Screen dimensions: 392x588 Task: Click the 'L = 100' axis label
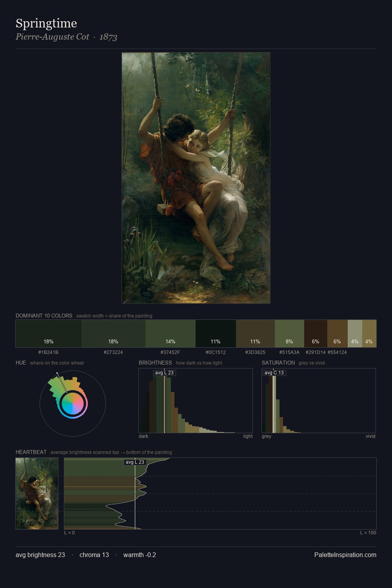[x=368, y=533]
